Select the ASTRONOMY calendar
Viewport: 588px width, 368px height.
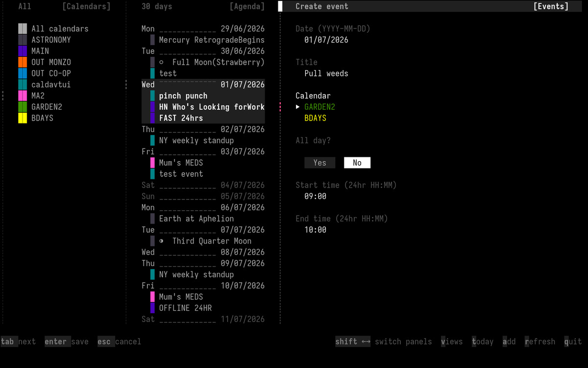pyautogui.click(x=51, y=40)
